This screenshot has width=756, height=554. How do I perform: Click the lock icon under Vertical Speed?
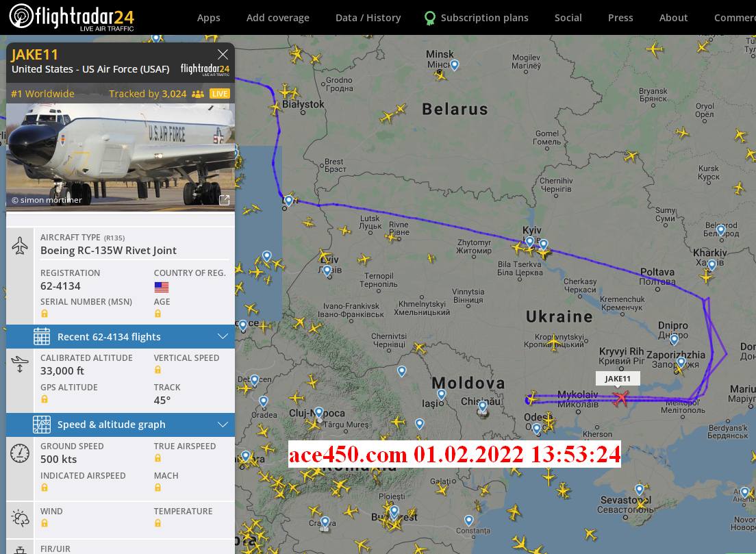point(157,370)
